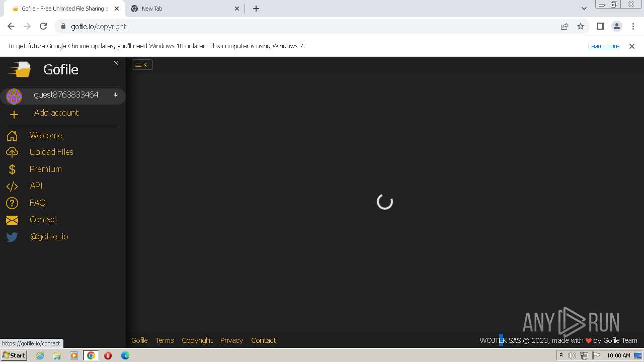This screenshot has height=362, width=644.
Task: Open Upload Files in sidebar
Action: click(x=51, y=152)
